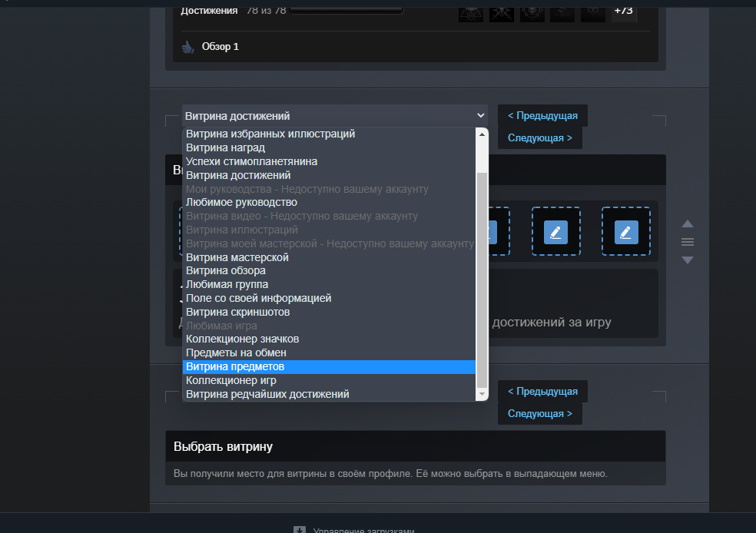Click dropdown list scrollbar down arrow
The image size is (756, 533).
point(482,394)
